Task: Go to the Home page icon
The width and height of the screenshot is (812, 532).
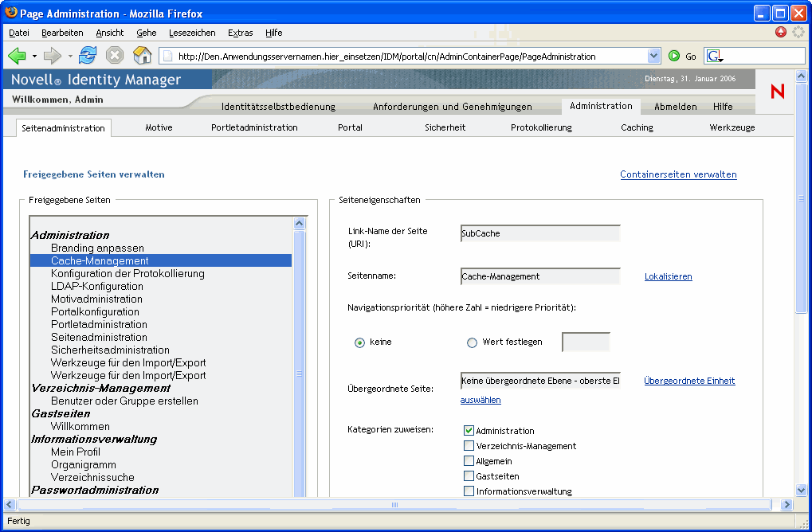Action: (142, 57)
